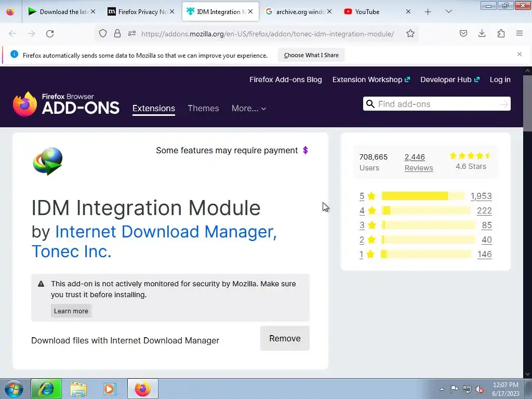Dismiss the data sharing notification bar

pos(520,54)
